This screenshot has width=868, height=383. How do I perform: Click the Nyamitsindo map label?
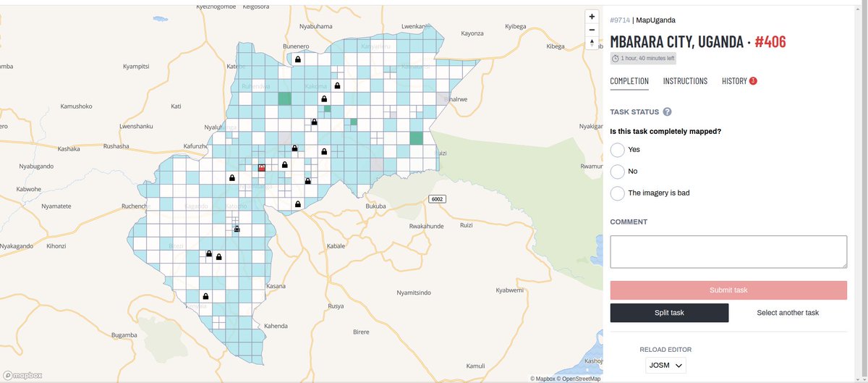[414, 292]
